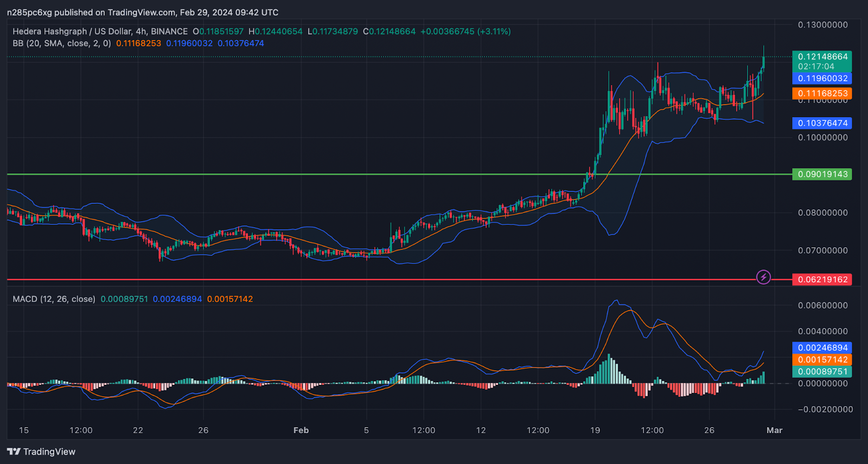The height and width of the screenshot is (464, 868).
Task: Select the current price label 0.12148664
Action: (822, 56)
